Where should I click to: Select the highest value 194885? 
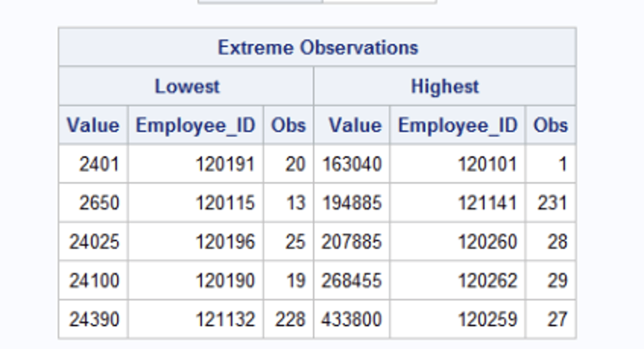[352, 203]
